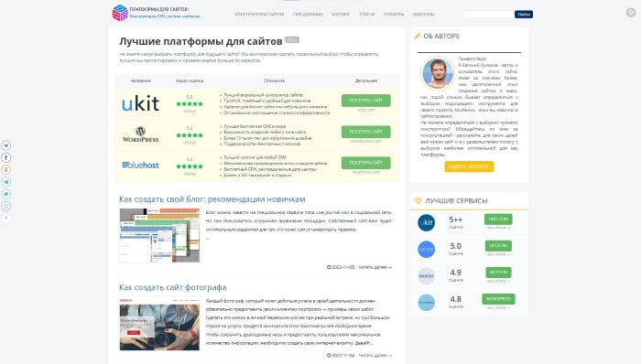The width and height of the screenshot is (641, 364).
Task: Open the site's cube logo icon
Action: tap(120, 13)
